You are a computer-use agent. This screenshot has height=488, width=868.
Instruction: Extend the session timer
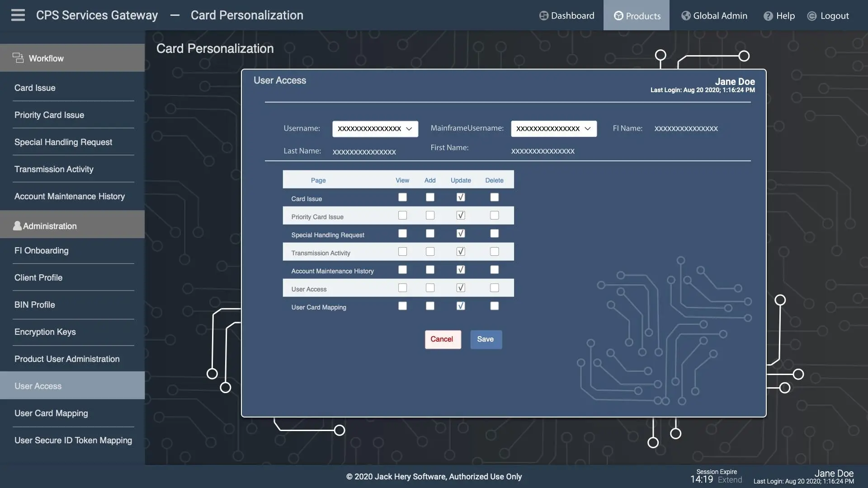[x=730, y=480]
